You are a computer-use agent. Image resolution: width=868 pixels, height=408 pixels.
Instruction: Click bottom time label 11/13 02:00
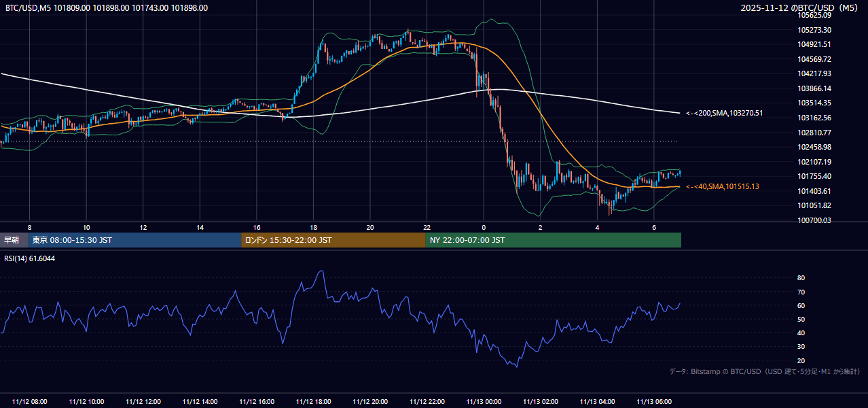pos(541,402)
